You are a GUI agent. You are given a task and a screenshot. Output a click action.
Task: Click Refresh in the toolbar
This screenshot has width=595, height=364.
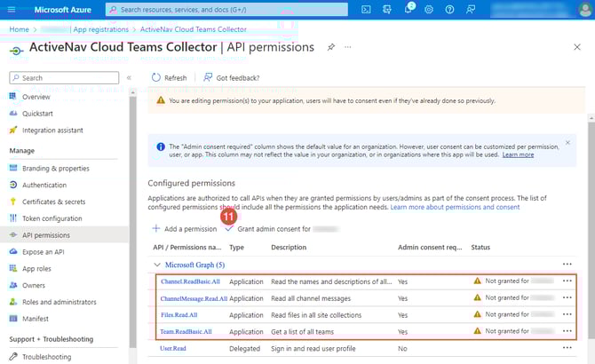[170, 78]
